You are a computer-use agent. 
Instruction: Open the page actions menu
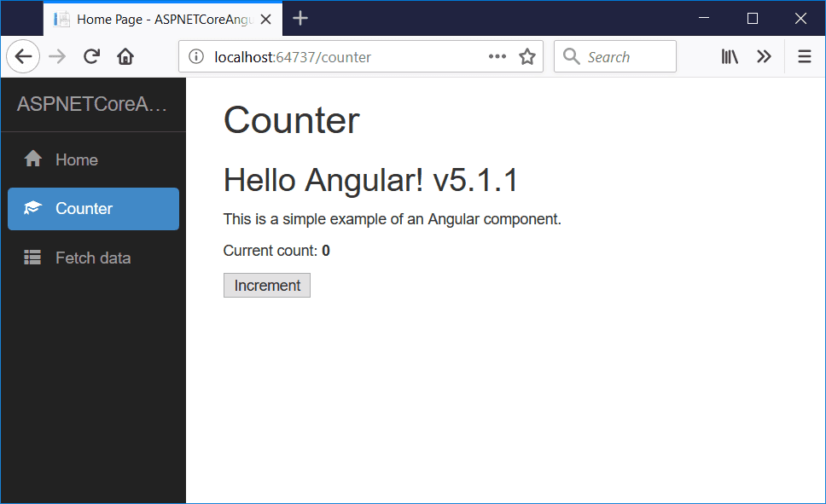497,56
